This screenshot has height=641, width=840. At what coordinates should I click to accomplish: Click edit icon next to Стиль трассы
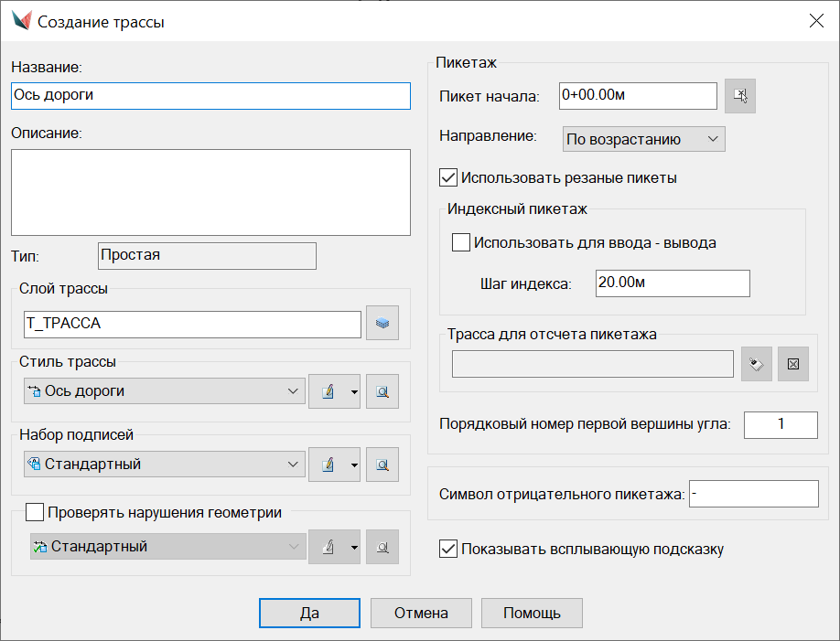327,391
